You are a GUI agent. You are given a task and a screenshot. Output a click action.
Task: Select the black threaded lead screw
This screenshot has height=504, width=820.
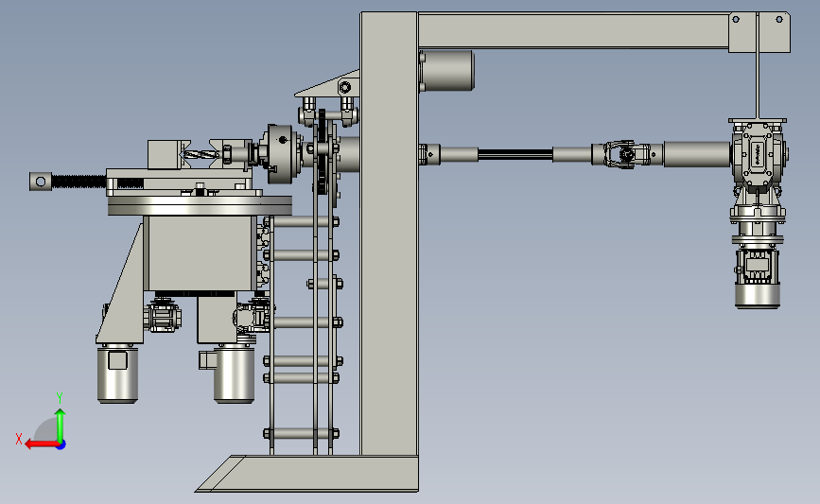[79, 182]
